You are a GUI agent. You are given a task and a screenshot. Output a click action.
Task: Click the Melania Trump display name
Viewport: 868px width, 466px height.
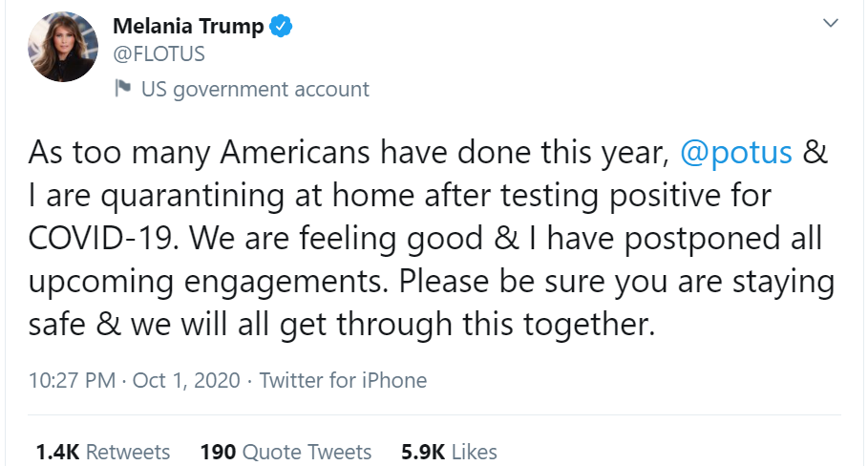[188, 27]
